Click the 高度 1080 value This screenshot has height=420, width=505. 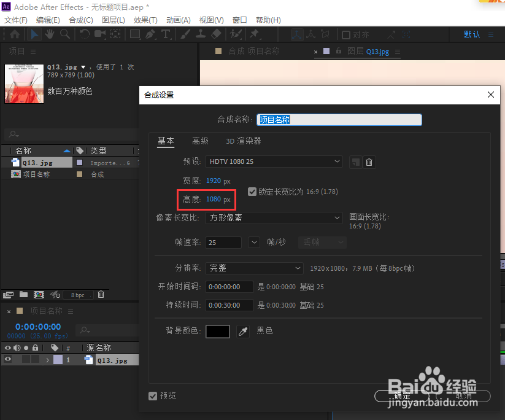(213, 199)
